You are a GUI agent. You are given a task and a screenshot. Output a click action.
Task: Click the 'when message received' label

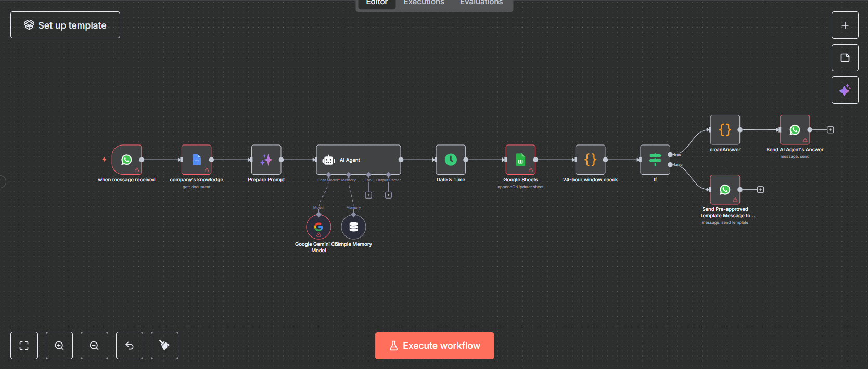tap(126, 180)
